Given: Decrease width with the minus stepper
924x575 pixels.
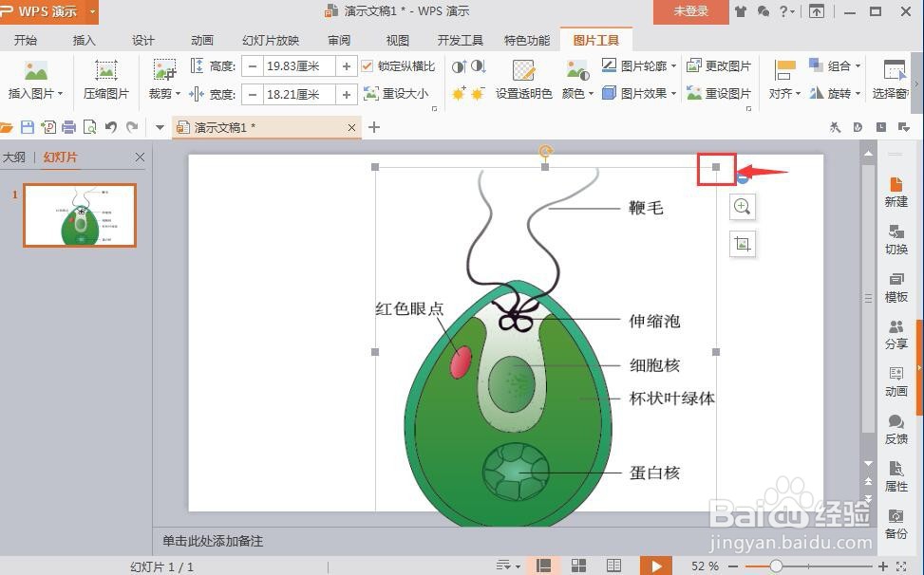Looking at the screenshot, I should coord(253,94).
